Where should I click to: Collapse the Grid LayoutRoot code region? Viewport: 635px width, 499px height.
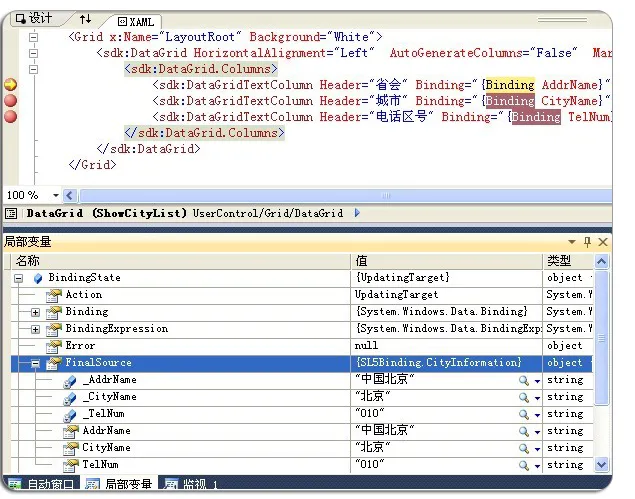click(x=34, y=37)
